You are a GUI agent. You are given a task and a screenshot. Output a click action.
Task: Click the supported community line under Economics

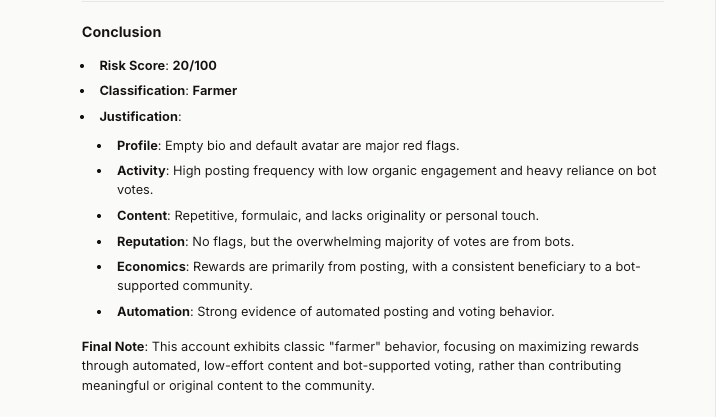[x=184, y=286]
